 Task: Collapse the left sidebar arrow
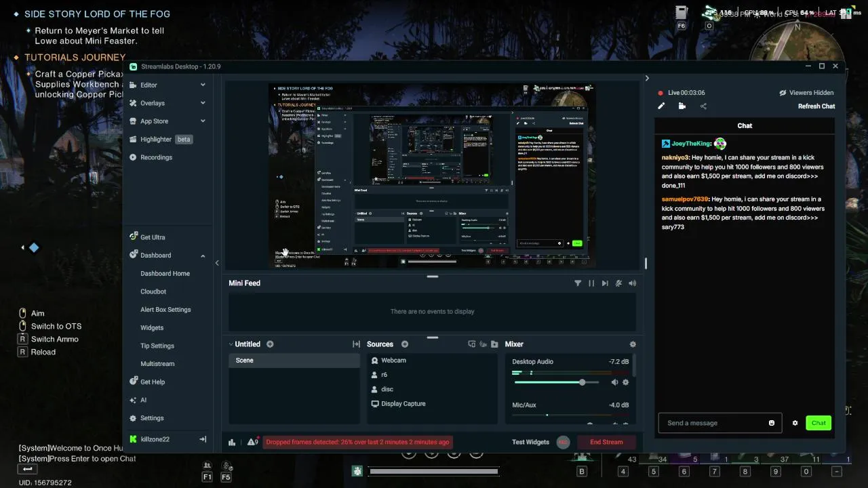[x=217, y=263]
